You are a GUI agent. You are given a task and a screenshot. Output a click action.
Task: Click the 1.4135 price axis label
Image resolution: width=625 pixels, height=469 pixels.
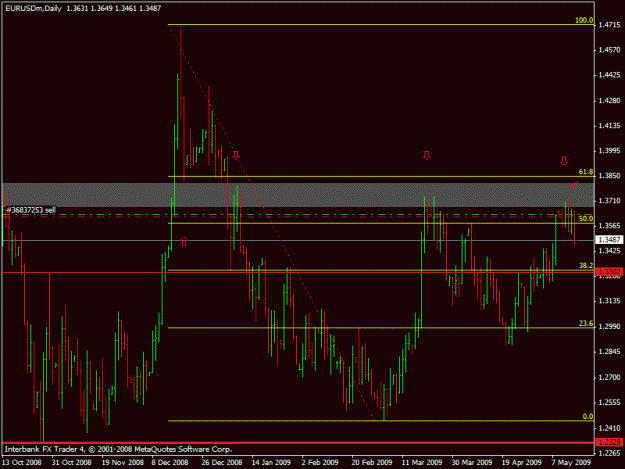(x=609, y=126)
